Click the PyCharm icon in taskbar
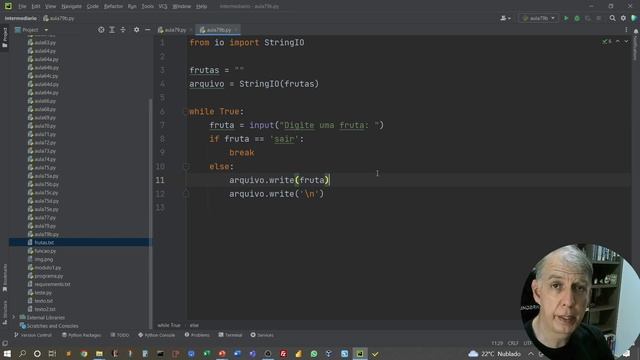 click(360, 354)
